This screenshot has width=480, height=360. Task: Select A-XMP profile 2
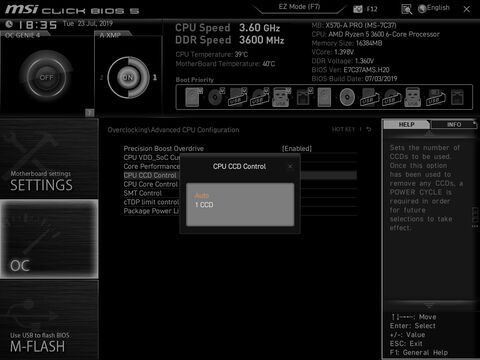coord(101,77)
